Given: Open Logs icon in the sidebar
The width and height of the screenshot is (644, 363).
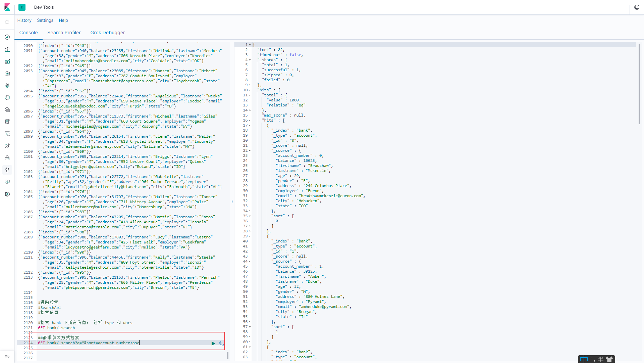Looking at the screenshot, I should click(7, 122).
